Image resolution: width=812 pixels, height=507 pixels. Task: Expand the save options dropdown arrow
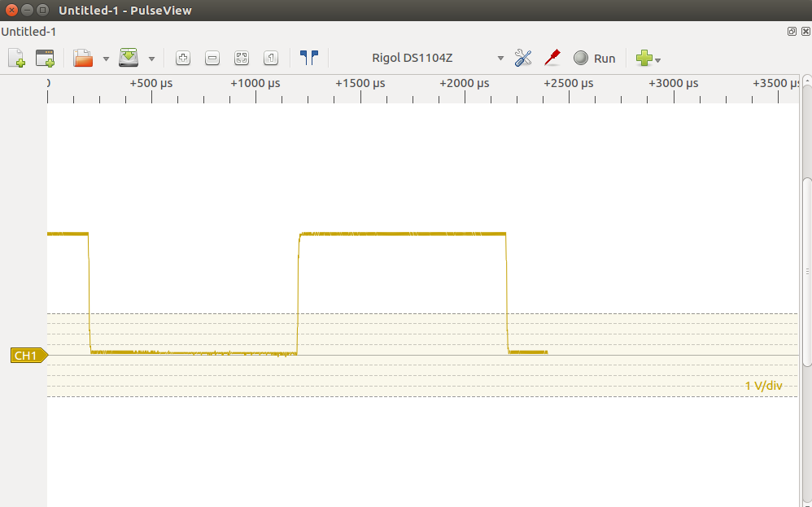coord(151,59)
